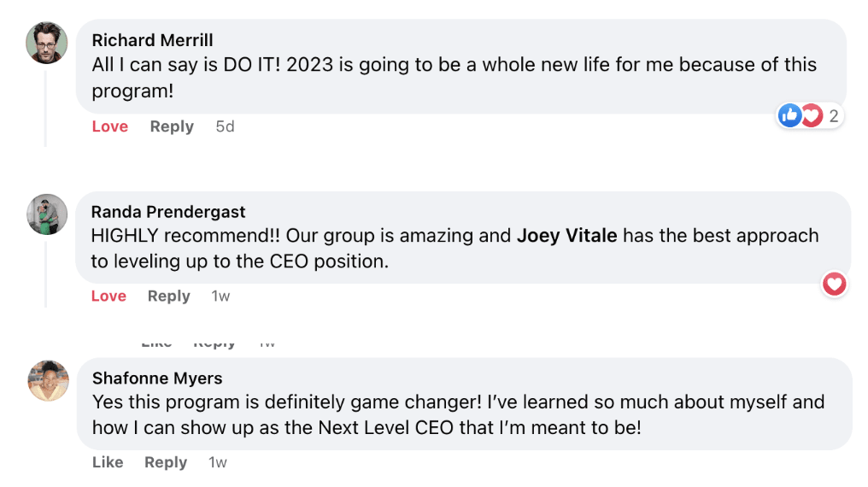Click Randa Prendergast's profile picture
This screenshot has height=487, width=868.
coord(47,214)
